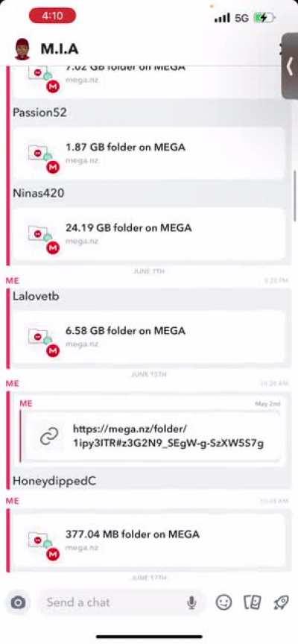The height and width of the screenshot is (644, 298).
Task: Open the camera from chat bar
Action: tap(18, 602)
